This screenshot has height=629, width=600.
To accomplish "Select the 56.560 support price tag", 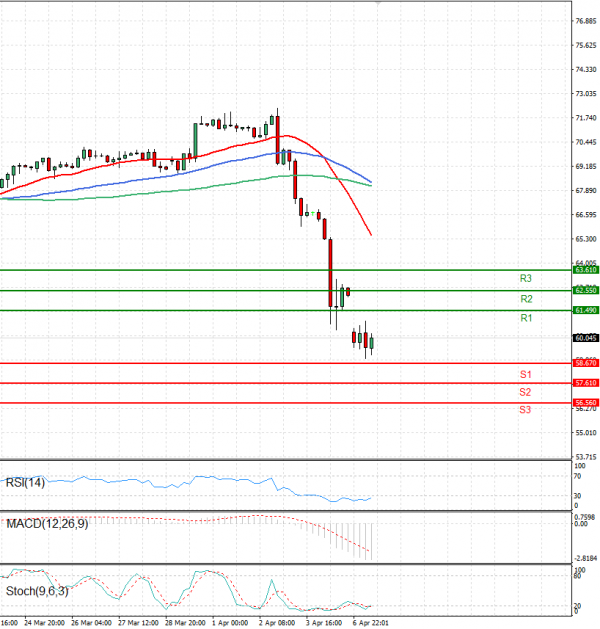I will click(x=586, y=403).
